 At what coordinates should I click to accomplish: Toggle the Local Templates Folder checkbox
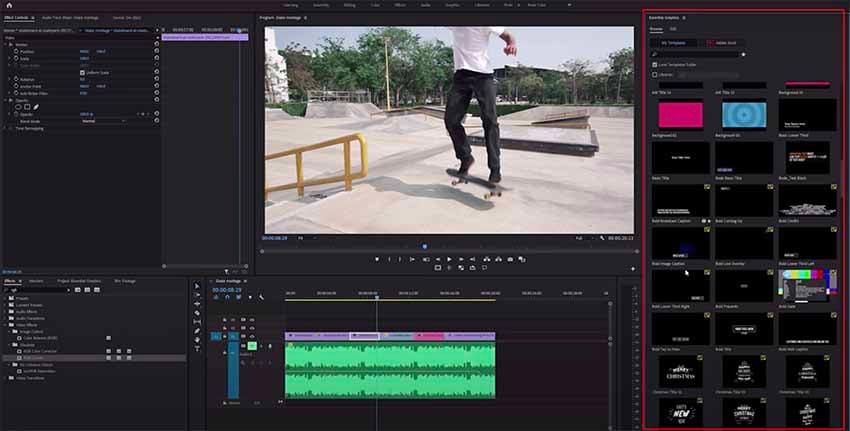tap(654, 64)
